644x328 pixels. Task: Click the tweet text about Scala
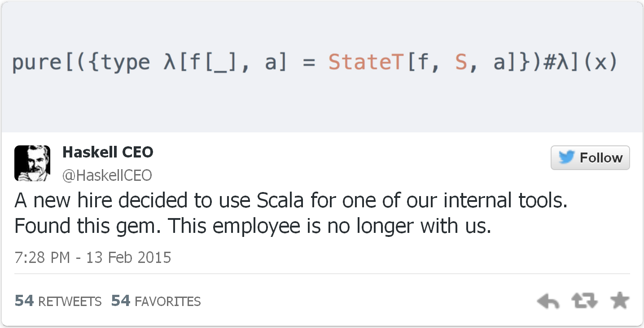click(291, 213)
